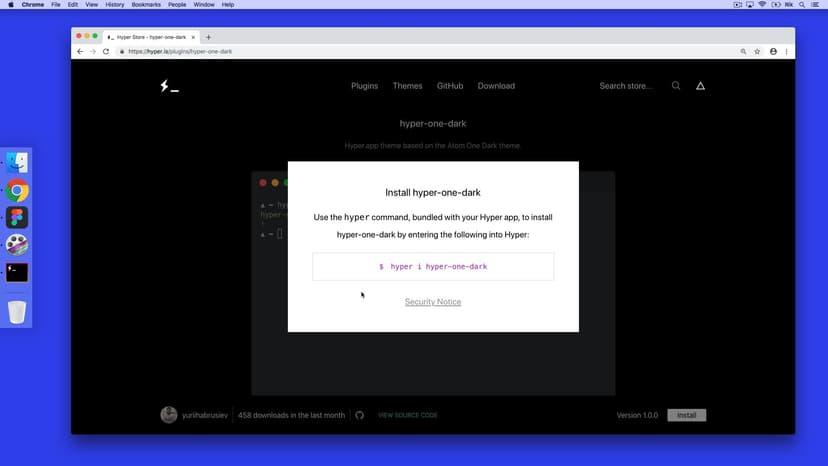828x466 pixels.
Task: Open the Bookmarks menu in menu bar
Action: point(148,5)
